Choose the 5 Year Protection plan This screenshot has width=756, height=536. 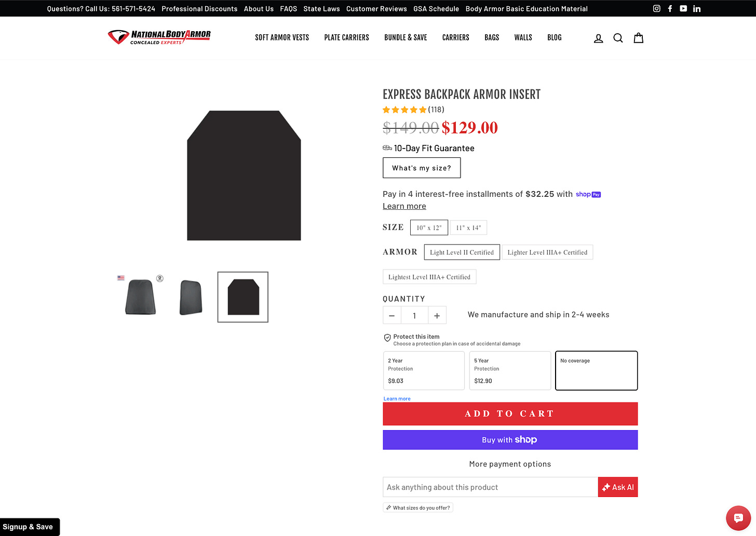[x=510, y=370]
